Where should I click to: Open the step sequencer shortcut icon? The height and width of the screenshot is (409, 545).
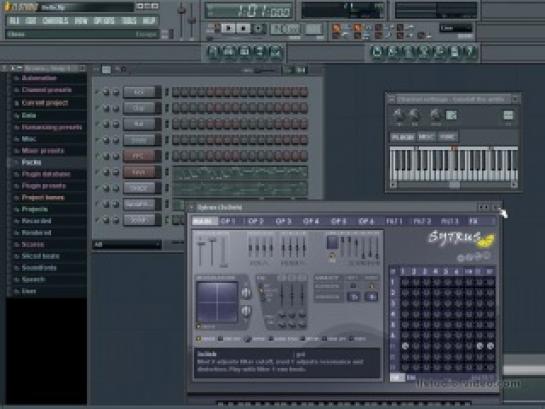click(x=228, y=52)
